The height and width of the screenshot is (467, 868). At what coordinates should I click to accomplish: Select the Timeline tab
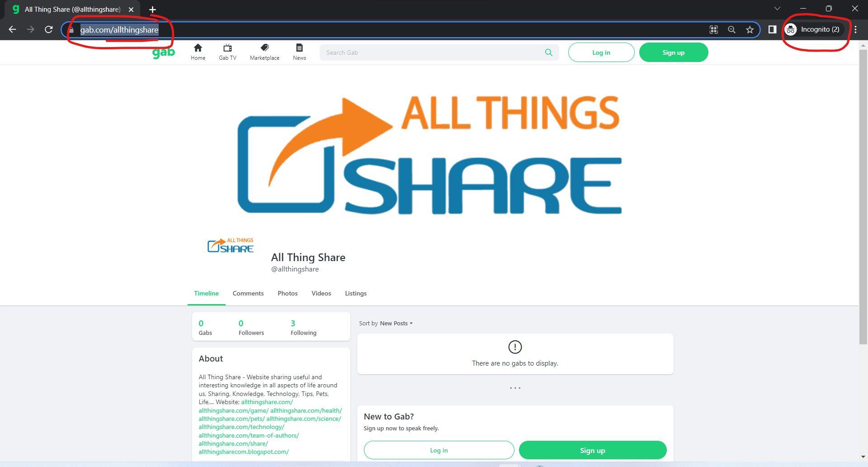[207, 293]
